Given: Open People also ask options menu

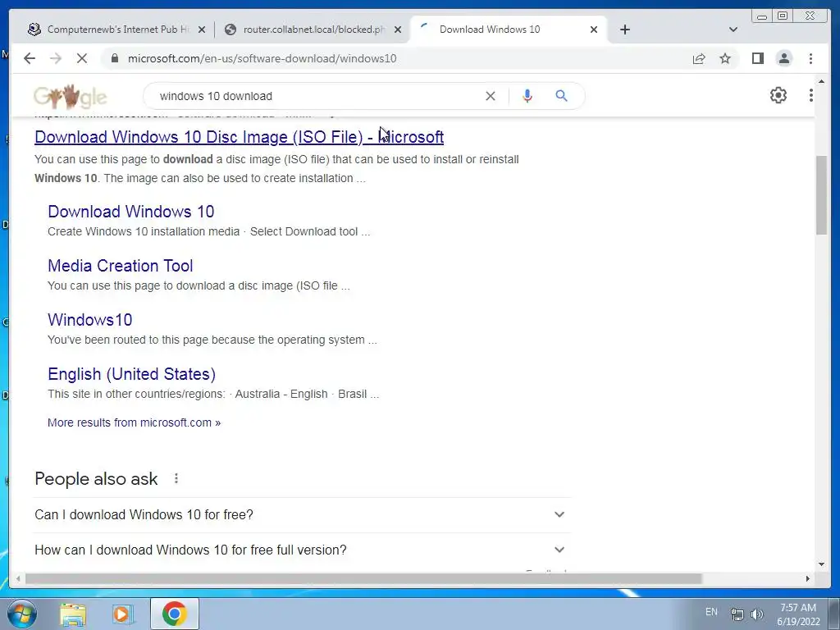Looking at the screenshot, I should [176, 478].
